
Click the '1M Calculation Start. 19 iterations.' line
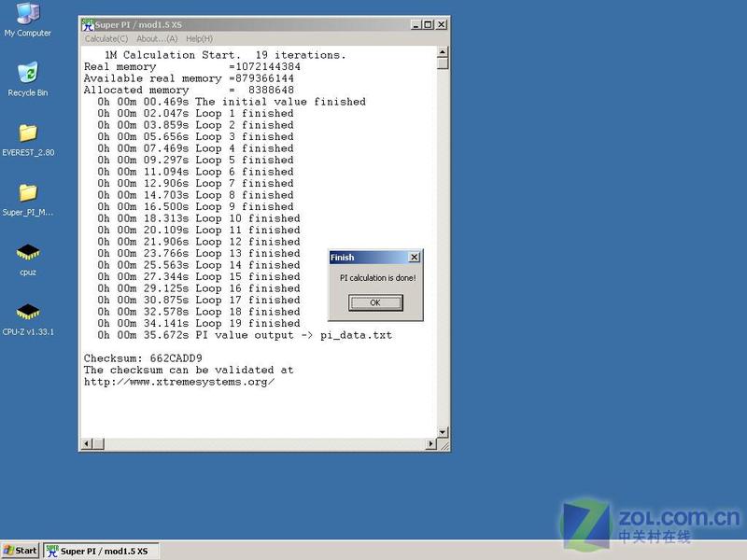(x=225, y=55)
